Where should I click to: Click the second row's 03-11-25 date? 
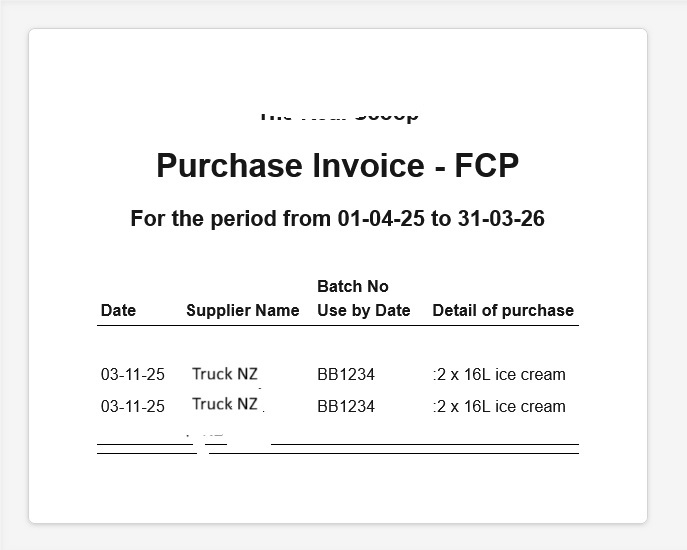[132, 407]
